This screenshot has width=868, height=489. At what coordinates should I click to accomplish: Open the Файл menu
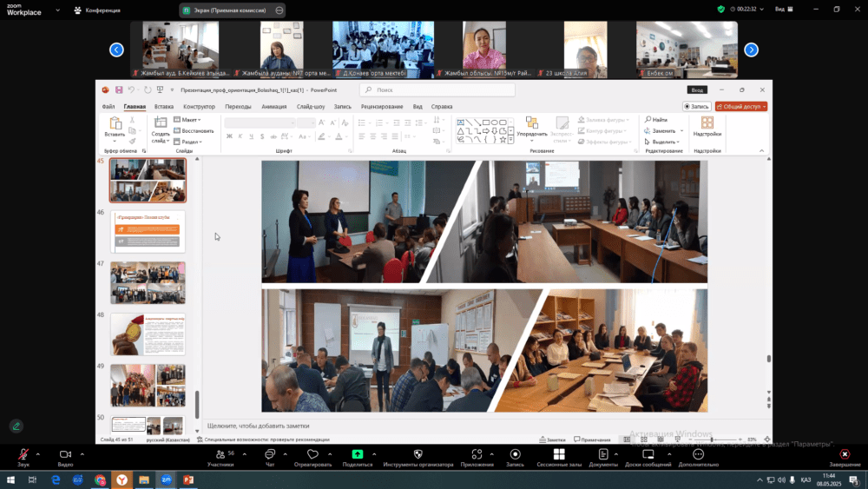pyautogui.click(x=108, y=106)
